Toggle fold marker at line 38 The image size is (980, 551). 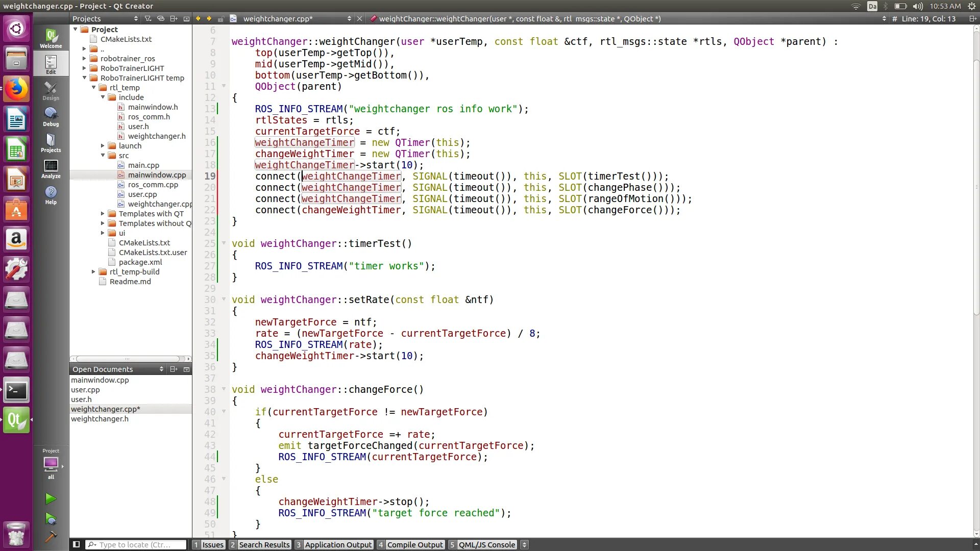click(x=224, y=389)
